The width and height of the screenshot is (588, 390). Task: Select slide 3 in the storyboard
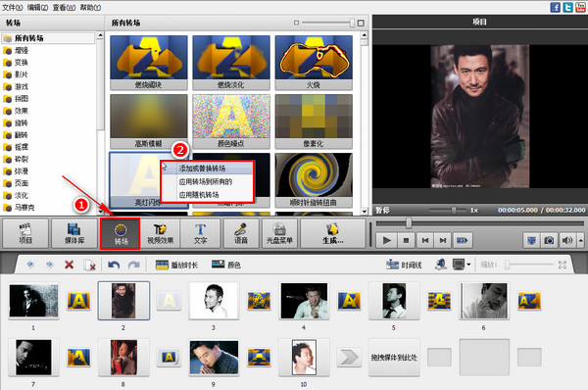coord(214,301)
